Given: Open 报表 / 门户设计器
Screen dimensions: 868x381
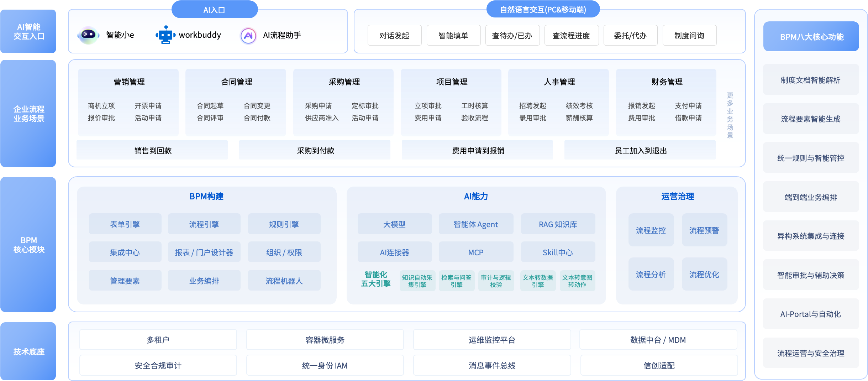Looking at the screenshot, I should click(x=204, y=252).
